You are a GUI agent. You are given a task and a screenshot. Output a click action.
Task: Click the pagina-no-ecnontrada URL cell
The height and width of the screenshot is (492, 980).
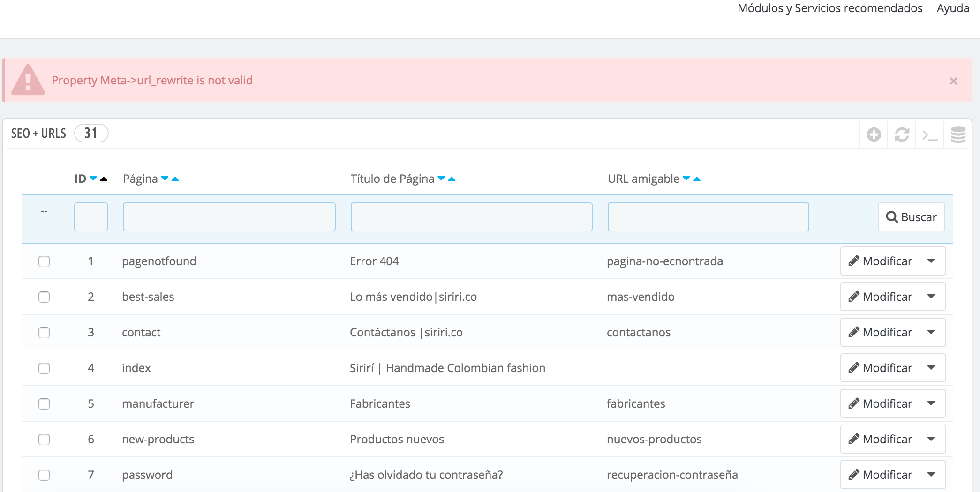coord(665,261)
